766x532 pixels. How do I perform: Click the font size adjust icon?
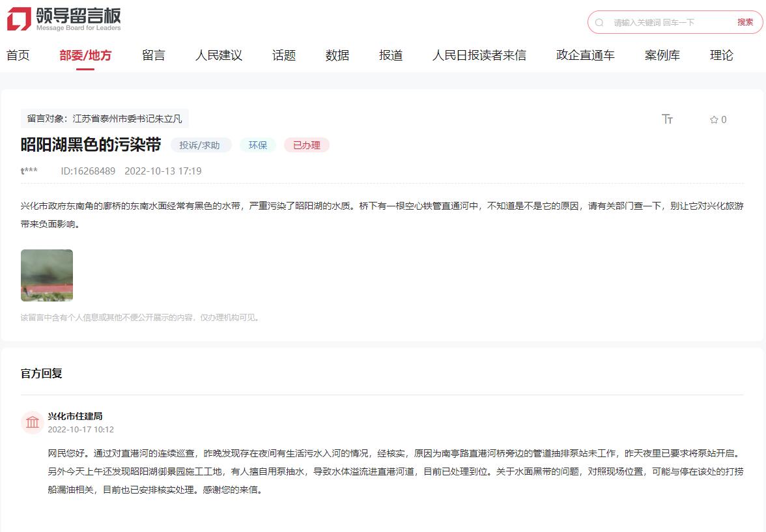click(x=667, y=119)
